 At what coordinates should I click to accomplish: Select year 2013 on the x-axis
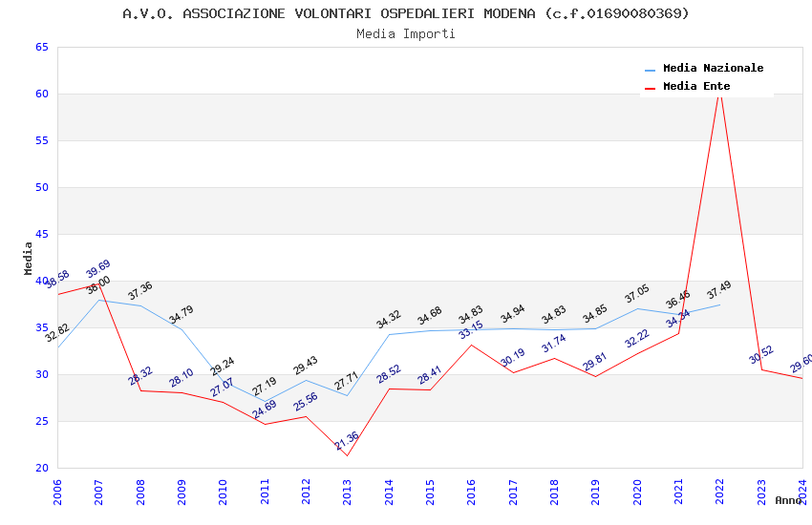tap(348, 492)
